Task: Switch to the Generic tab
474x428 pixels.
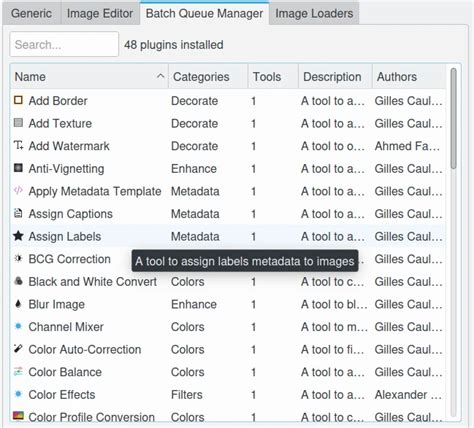Action: [x=31, y=13]
